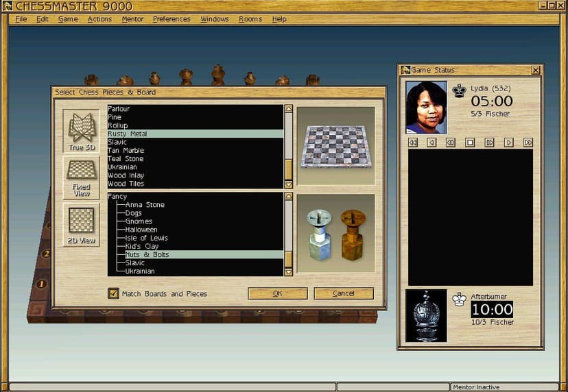568x392 pixels.
Task: Select the Anna Stone piece set
Action: pos(145,204)
